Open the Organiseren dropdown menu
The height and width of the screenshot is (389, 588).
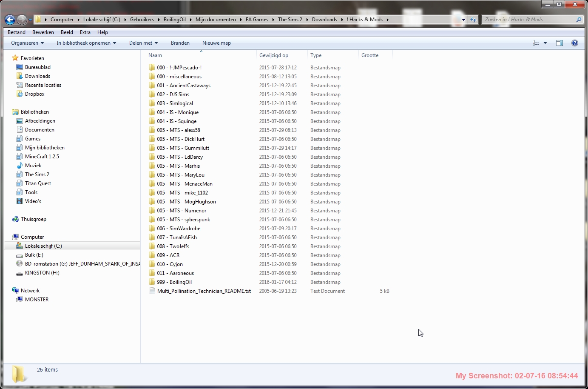[x=27, y=43]
